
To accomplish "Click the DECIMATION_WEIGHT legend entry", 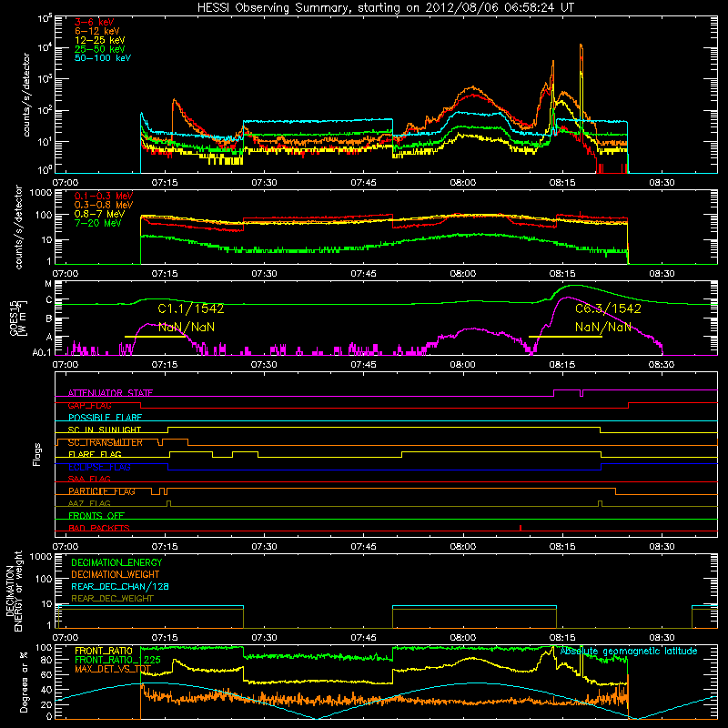I will tap(116, 575).
